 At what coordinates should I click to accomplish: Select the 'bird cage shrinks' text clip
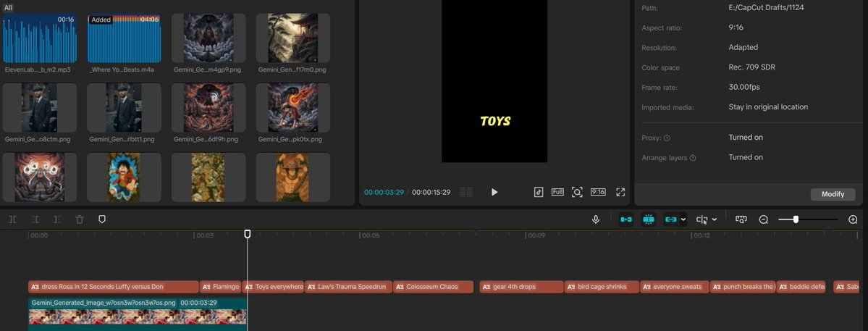[x=602, y=287]
